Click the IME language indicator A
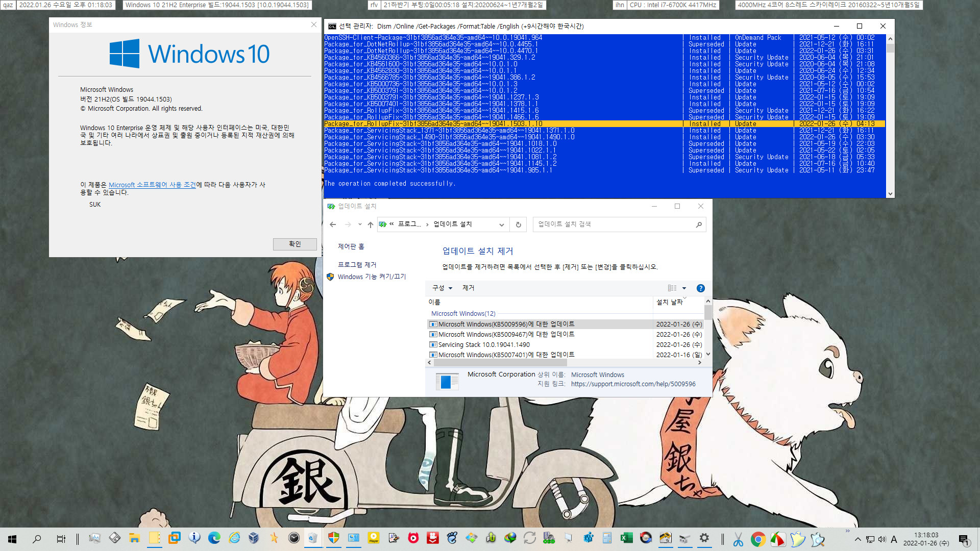The width and height of the screenshot is (980, 551). pos(894,539)
